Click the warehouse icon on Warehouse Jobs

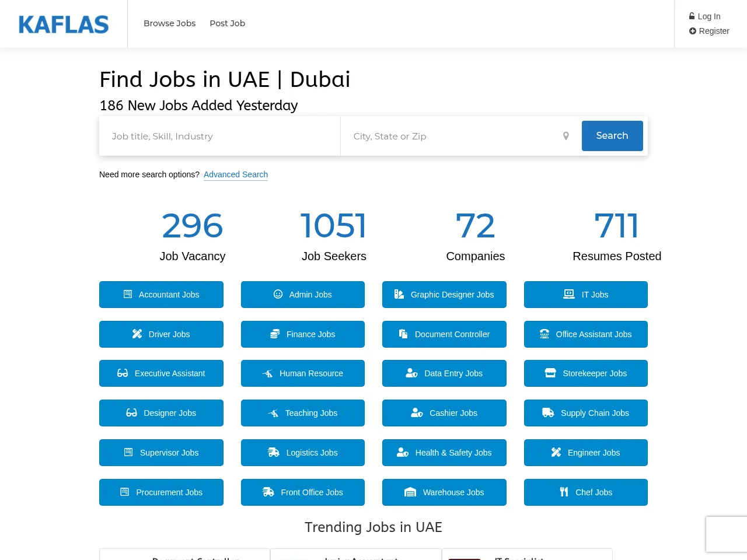[x=410, y=492]
